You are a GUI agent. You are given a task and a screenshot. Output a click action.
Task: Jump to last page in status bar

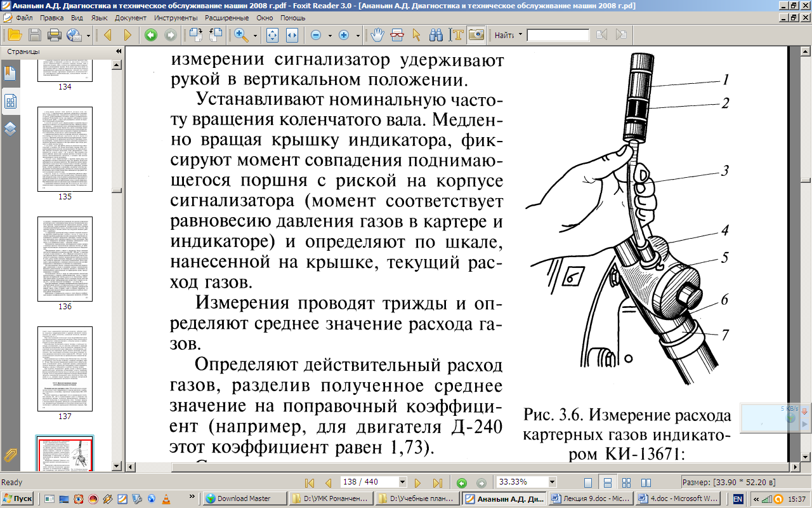[x=438, y=482]
